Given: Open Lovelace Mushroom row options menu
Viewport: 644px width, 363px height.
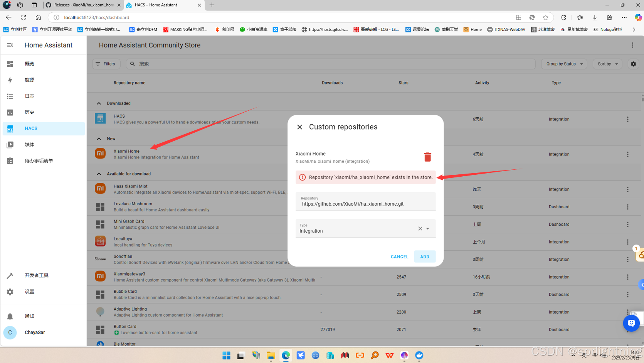Looking at the screenshot, I should (627, 207).
